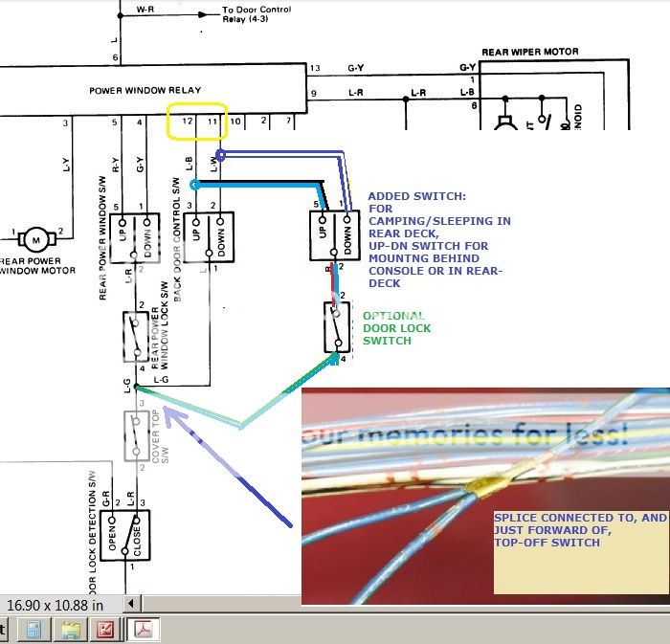Click the green 'Optional Door Lock Switch' text

[x=391, y=327]
